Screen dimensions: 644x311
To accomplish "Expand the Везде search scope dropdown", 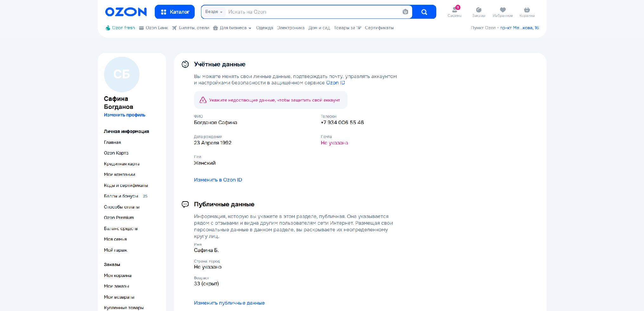I will [214, 12].
